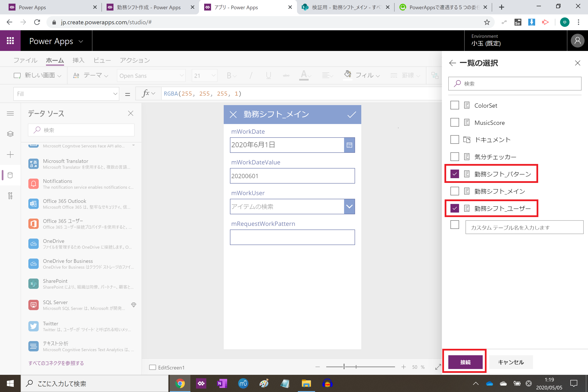588x392 pixels.
Task: Open advanced tools icon in left sidebar
Action: (10, 196)
